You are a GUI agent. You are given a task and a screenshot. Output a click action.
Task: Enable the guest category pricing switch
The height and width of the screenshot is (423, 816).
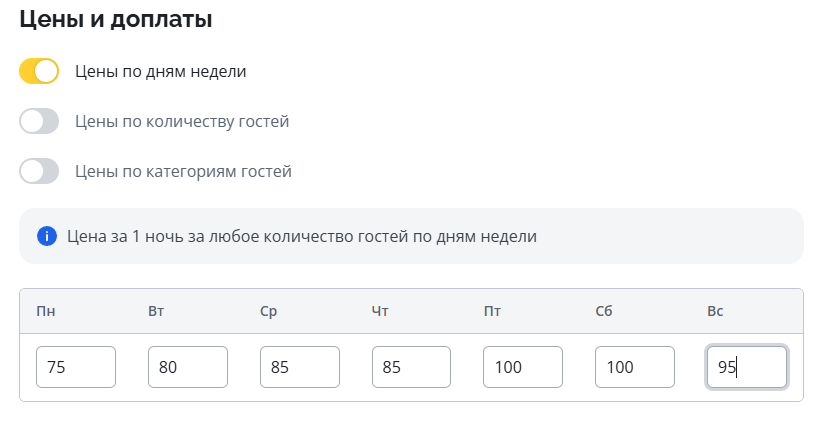39,171
